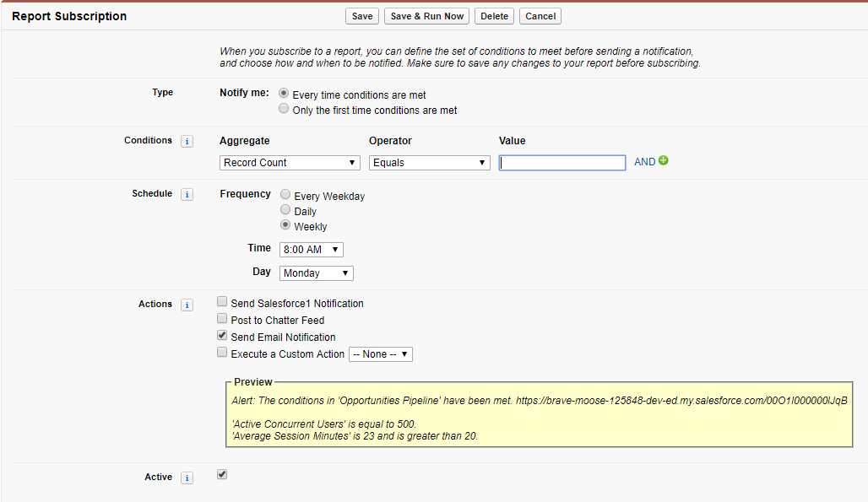Open the Day Monday dropdown
This screenshot has height=502, width=868.
click(x=316, y=273)
